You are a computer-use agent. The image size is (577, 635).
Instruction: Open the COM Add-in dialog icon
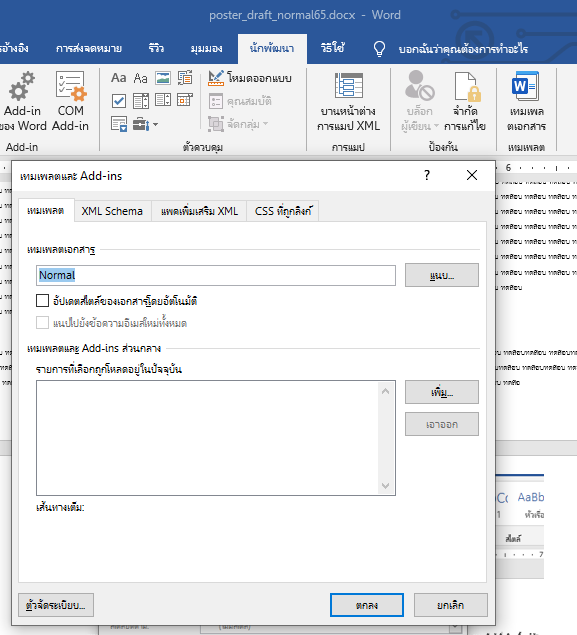70,87
